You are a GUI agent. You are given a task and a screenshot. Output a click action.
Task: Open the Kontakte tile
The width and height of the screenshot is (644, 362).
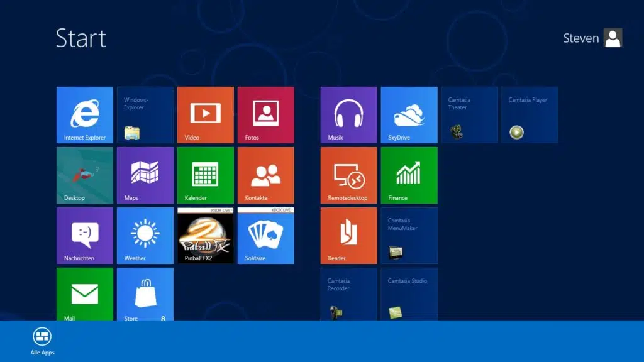point(266,175)
